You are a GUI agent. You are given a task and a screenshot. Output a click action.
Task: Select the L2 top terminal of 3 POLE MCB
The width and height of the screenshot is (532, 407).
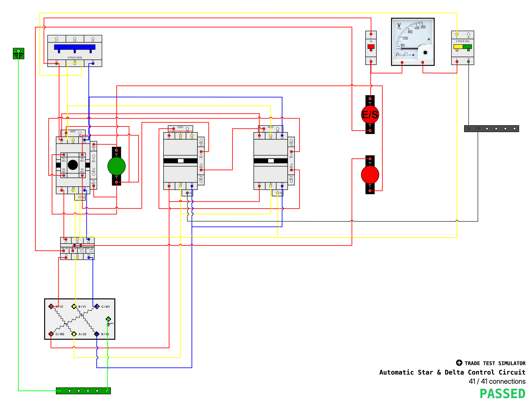tap(75, 38)
